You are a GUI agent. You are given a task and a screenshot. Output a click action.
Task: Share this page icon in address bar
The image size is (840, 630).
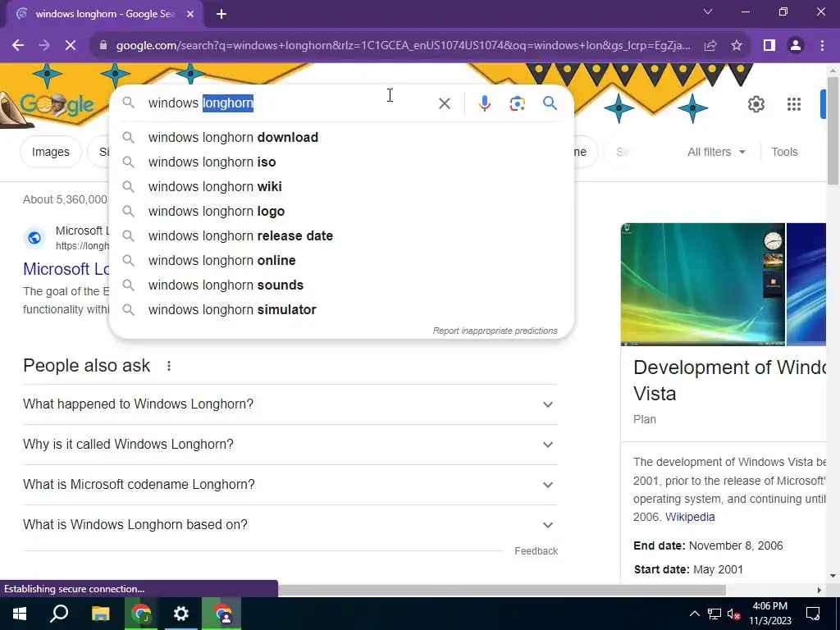click(710, 46)
